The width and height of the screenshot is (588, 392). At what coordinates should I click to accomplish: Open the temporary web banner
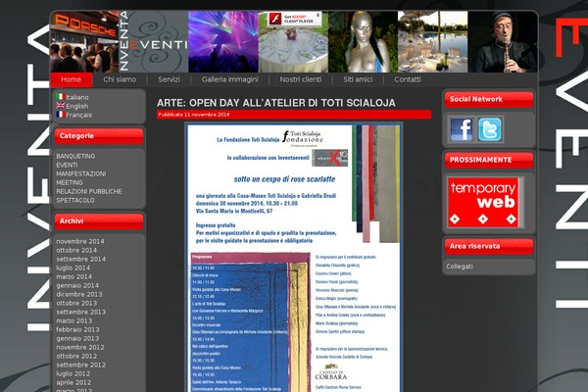tap(483, 203)
